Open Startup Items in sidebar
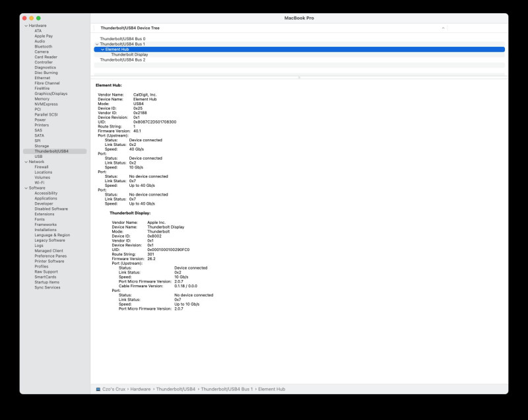Screen dimensions: 528x420 point(47,282)
